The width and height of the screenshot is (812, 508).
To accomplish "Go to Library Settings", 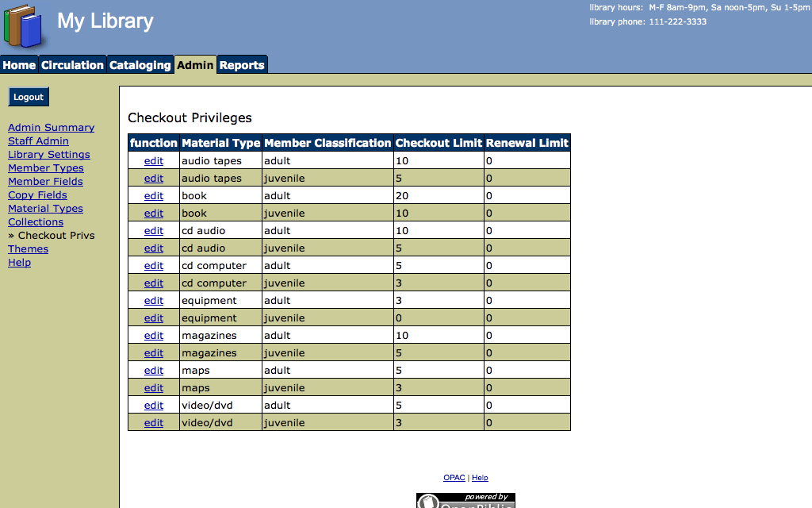I will pyautogui.click(x=48, y=154).
